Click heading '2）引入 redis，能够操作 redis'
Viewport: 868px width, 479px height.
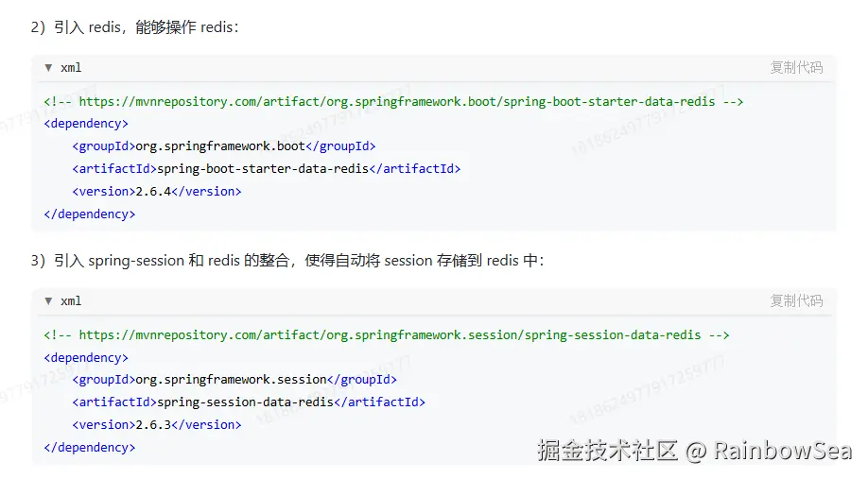tap(134, 27)
